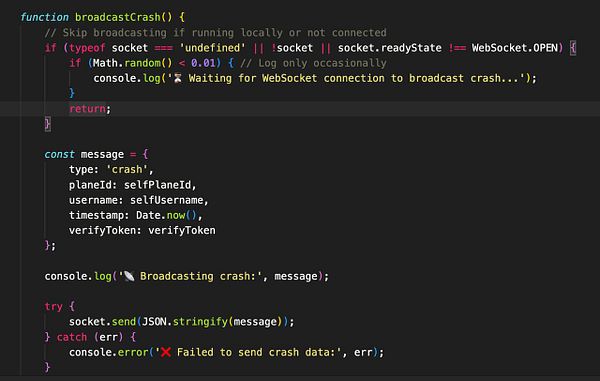This screenshot has width=600, height=381.
Task: Click 'socket.readyState' in the condition
Action: click(390, 48)
